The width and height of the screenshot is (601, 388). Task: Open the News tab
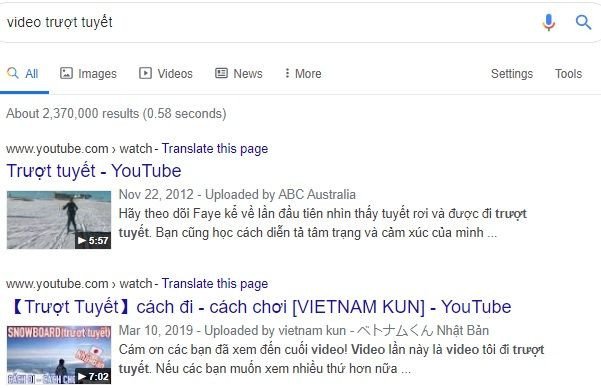(x=239, y=74)
